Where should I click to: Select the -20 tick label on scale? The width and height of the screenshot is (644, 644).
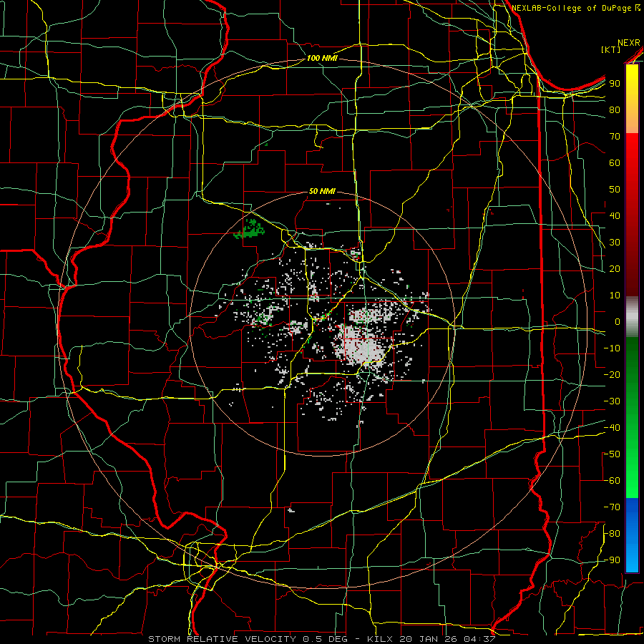coord(612,375)
